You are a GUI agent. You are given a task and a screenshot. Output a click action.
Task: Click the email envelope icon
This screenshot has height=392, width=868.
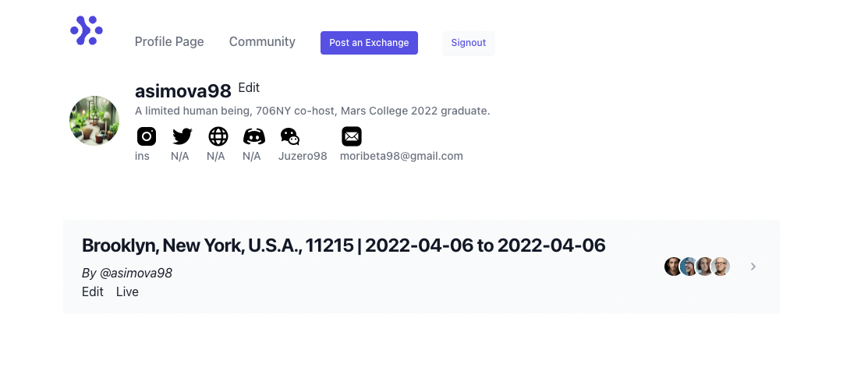(352, 136)
